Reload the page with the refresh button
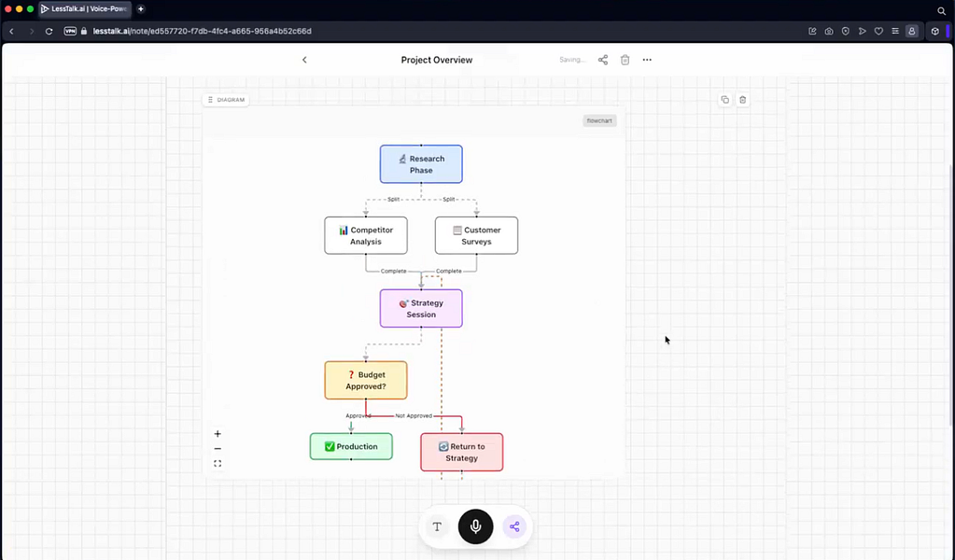 coord(49,31)
